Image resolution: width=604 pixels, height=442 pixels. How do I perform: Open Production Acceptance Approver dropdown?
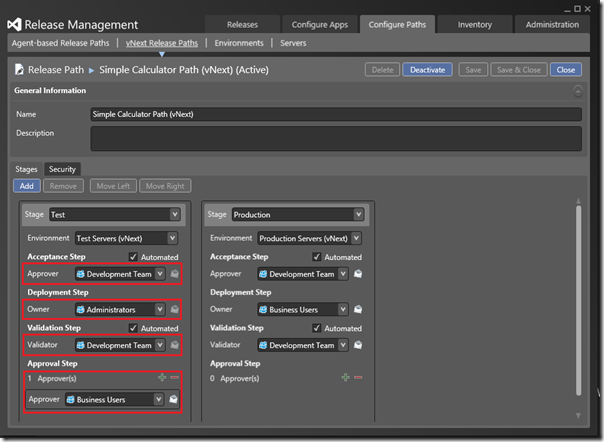point(343,274)
